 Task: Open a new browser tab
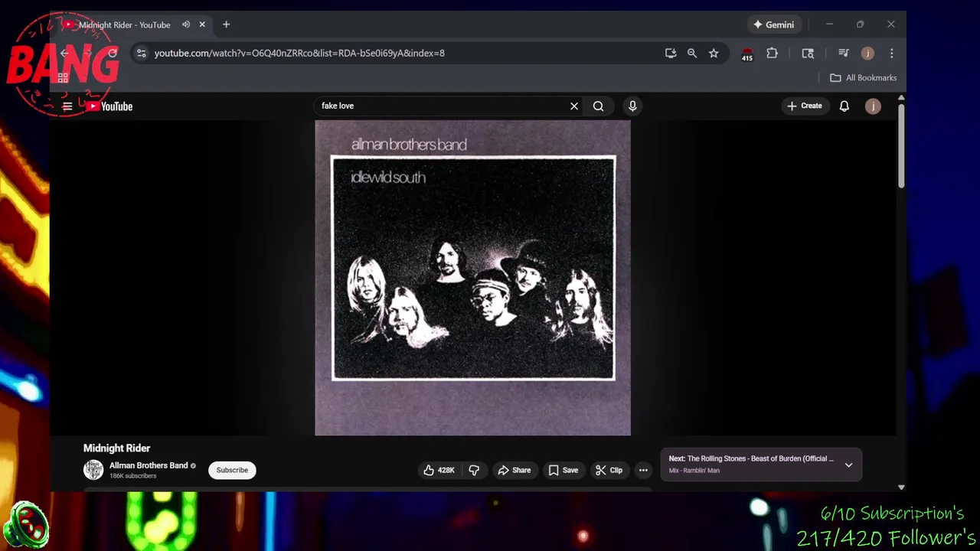pos(226,24)
